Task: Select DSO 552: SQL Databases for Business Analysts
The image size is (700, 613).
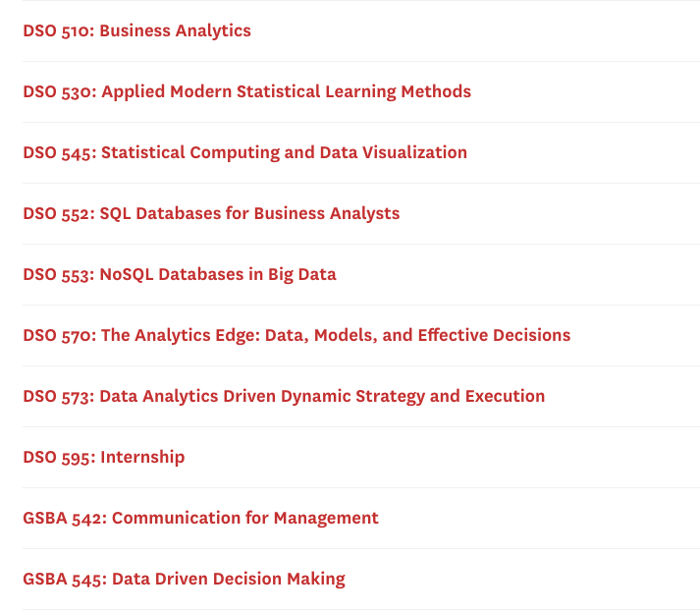Action: [211, 213]
